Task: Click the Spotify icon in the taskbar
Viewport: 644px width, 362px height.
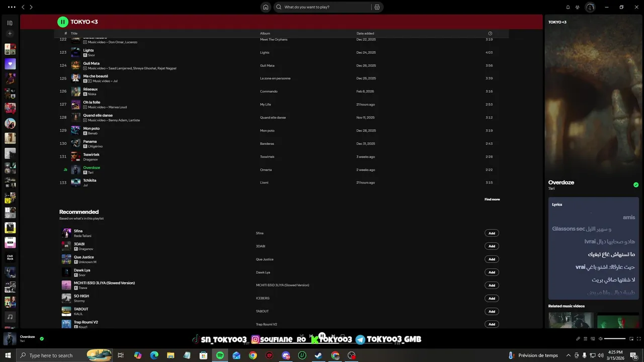Action: coord(220,355)
